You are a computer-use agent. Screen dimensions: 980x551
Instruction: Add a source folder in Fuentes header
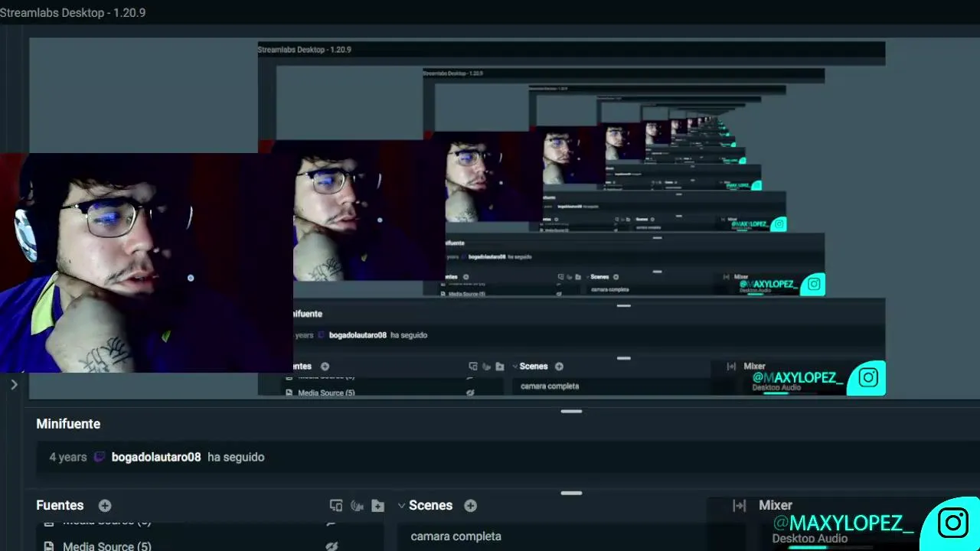(377, 506)
